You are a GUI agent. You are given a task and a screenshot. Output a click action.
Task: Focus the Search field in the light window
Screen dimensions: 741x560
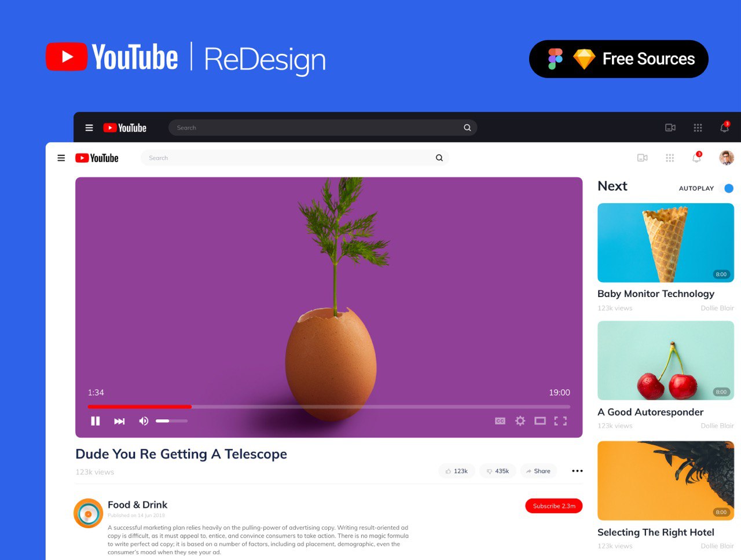coord(295,158)
